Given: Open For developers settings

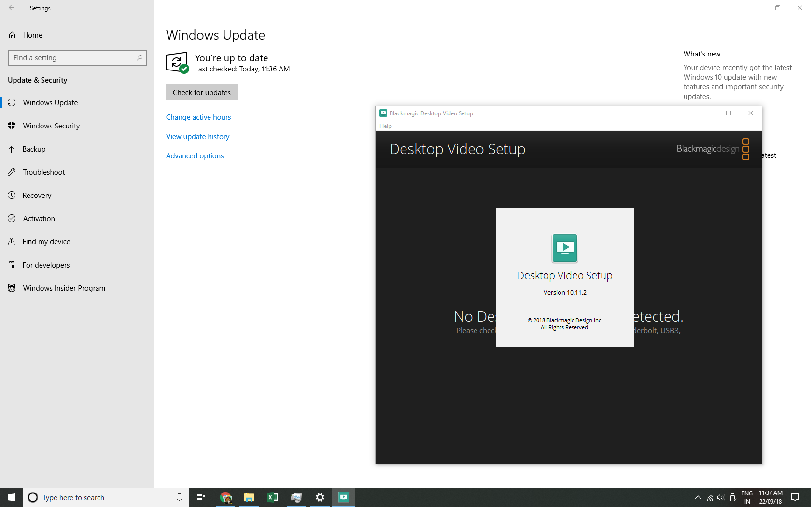Looking at the screenshot, I should pos(77,265).
